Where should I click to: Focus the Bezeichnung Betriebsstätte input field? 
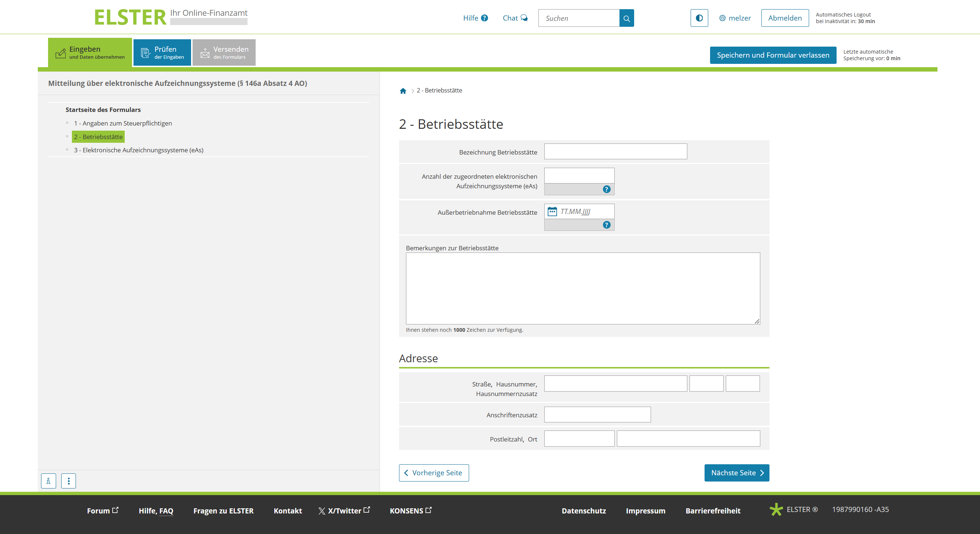[x=615, y=152]
